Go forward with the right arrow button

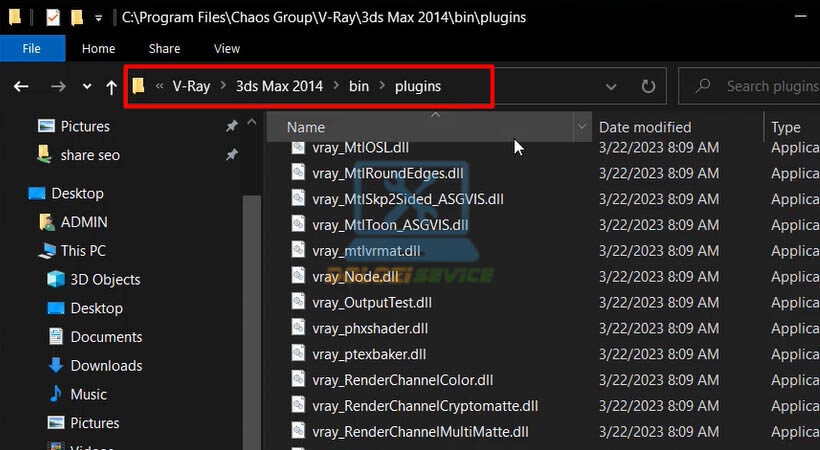[58, 86]
